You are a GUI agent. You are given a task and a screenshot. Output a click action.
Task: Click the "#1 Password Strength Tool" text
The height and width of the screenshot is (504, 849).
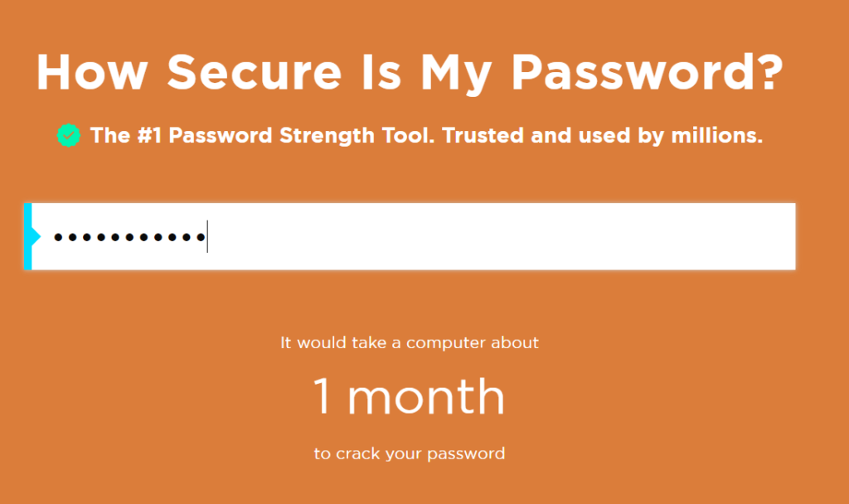click(x=262, y=135)
